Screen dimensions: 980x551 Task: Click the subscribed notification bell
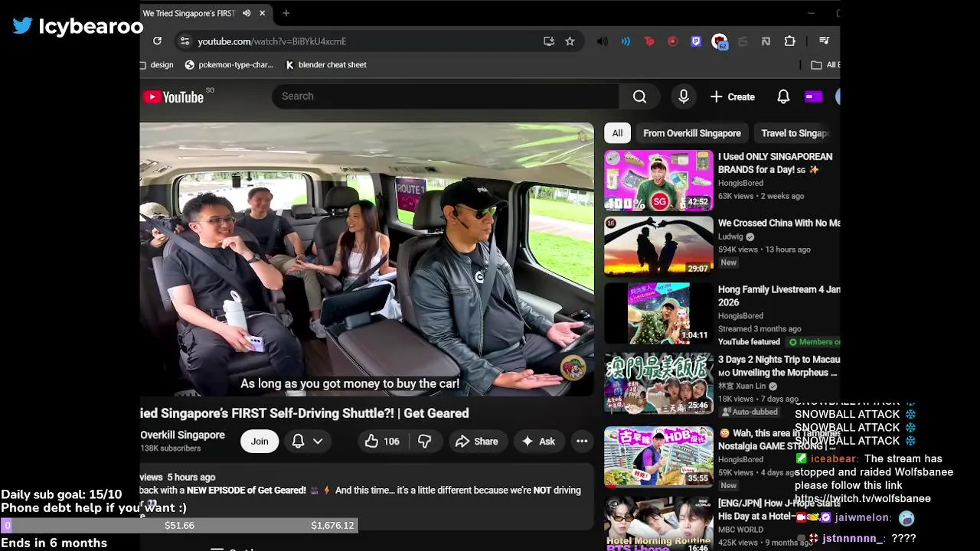pyautogui.click(x=299, y=442)
